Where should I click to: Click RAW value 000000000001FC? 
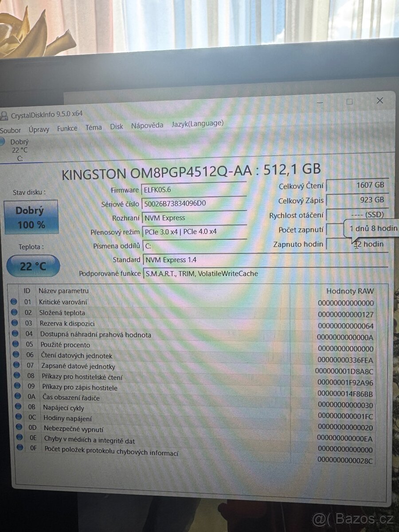345,416
